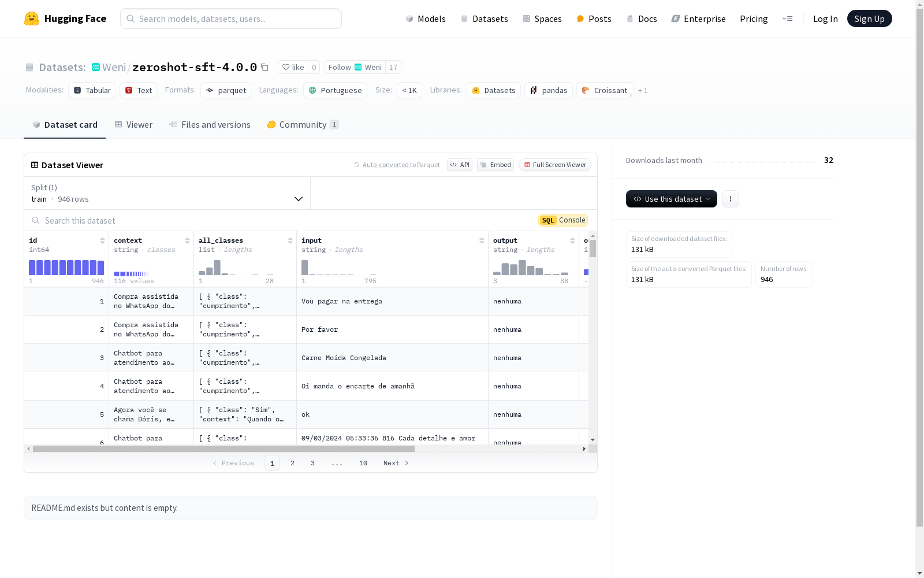The image size is (924, 578).
Task: Sort the input column with its arrows
Action: point(482,240)
